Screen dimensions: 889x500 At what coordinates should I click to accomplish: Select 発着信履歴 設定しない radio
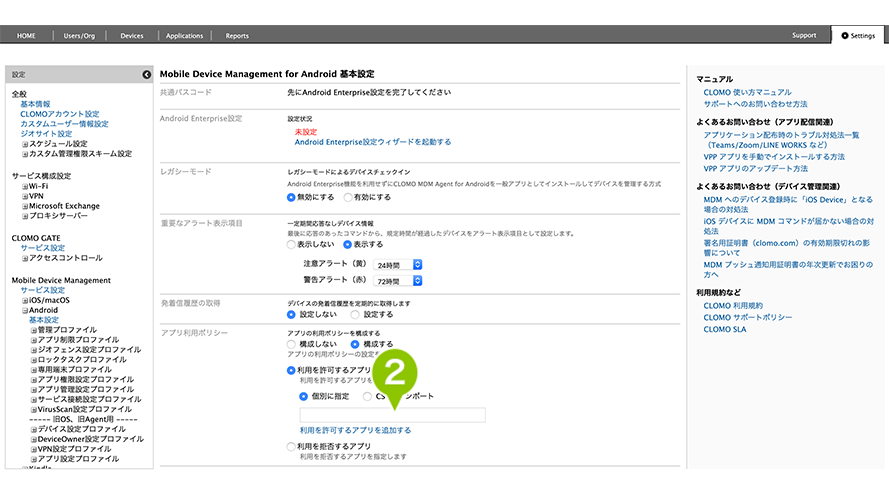[291, 314]
